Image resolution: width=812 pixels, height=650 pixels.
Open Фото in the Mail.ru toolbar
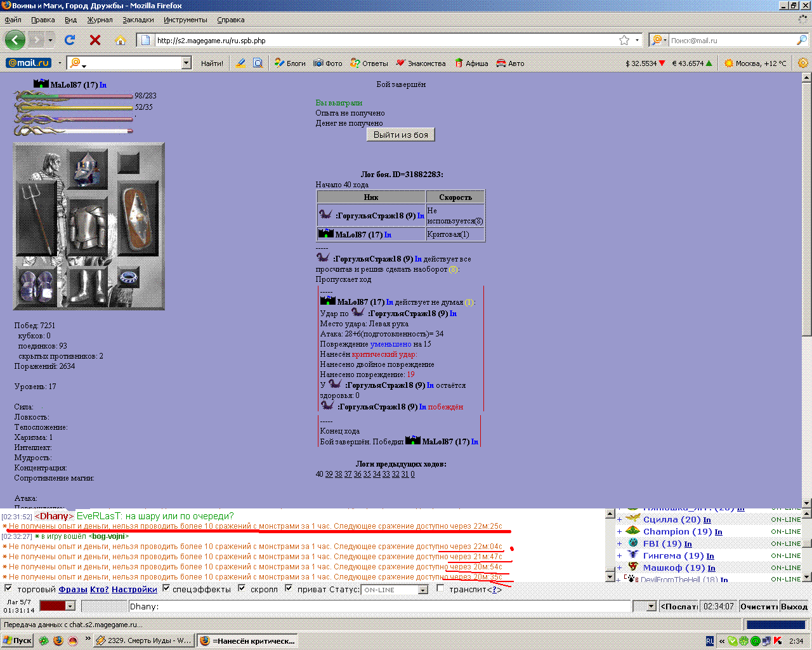click(x=328, y=63)
